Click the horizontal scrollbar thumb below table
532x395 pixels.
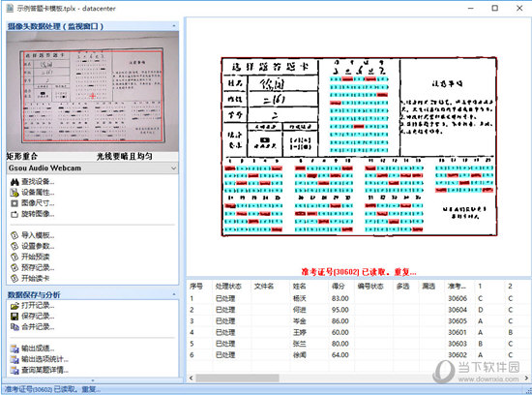pyautogui.click(x=237, y=378)
